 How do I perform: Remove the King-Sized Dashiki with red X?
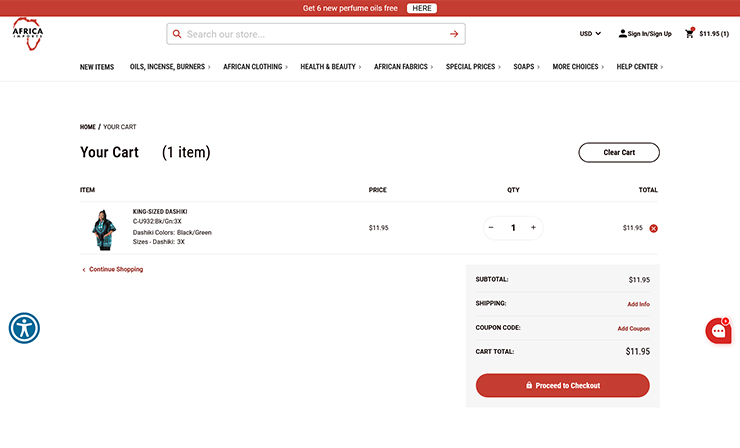[654, 228]
